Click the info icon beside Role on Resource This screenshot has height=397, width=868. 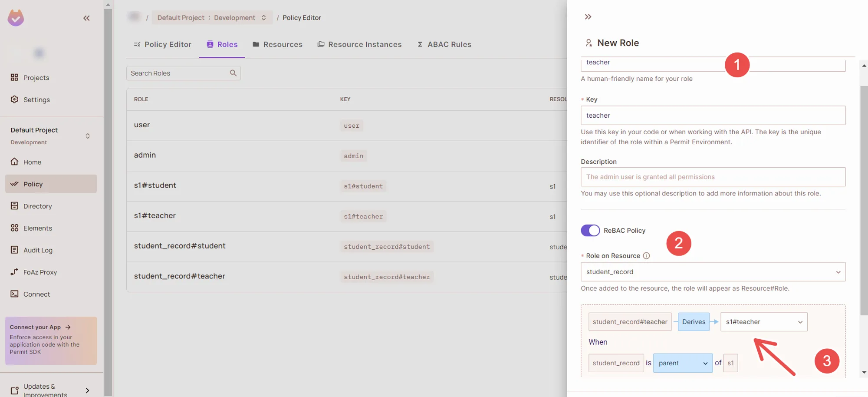[x=646, y=256]
